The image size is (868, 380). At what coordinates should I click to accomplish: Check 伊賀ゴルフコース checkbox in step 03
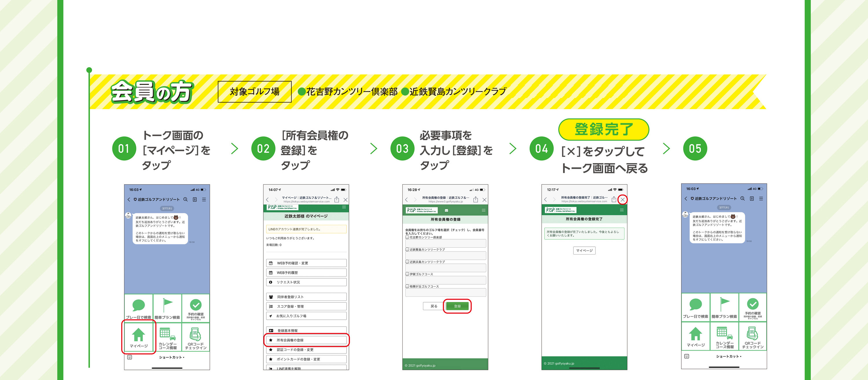[x=407, y=274]
